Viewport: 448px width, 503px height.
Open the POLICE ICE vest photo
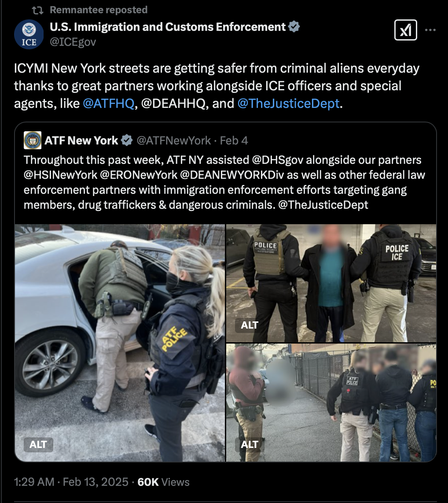click(331, 283)
